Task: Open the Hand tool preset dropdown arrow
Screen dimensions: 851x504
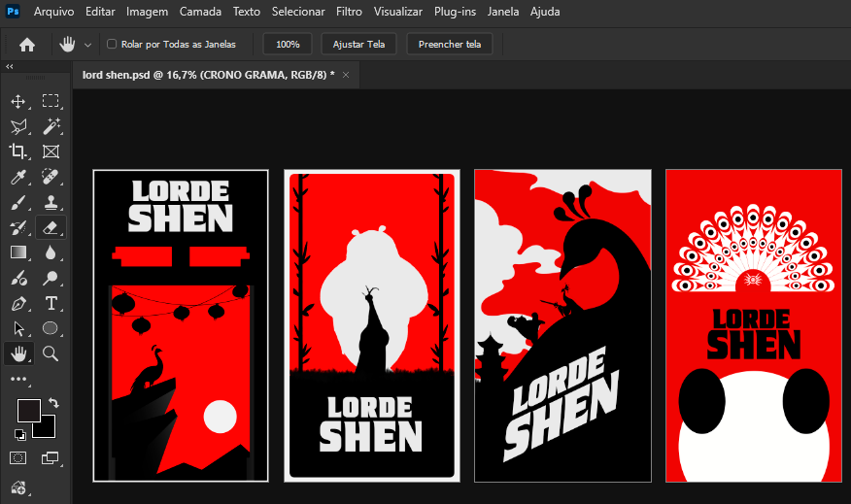Action: coord(88,45)
